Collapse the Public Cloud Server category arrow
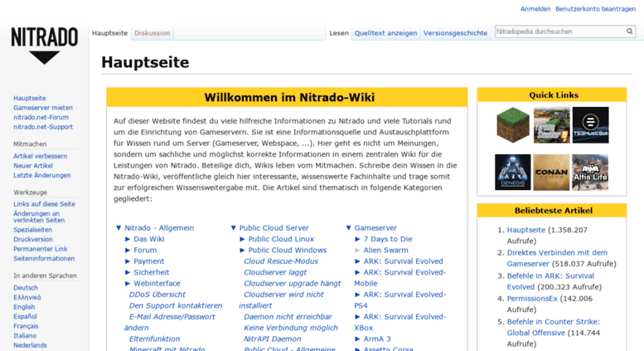Image resolution: width=644 pixels, height=351 pixels. pos(233,227)
